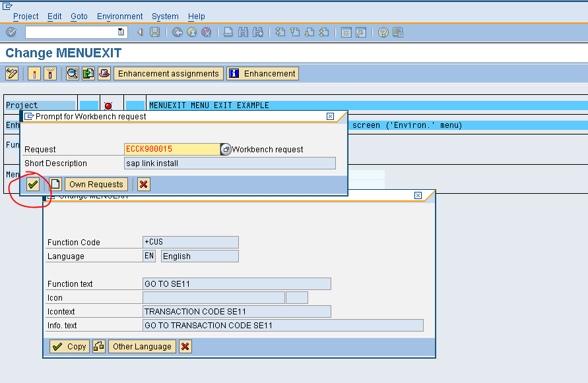Screen dimensions: 588x383
Task: Open a new session with the Create Session icon
Action: click(346, 32)
